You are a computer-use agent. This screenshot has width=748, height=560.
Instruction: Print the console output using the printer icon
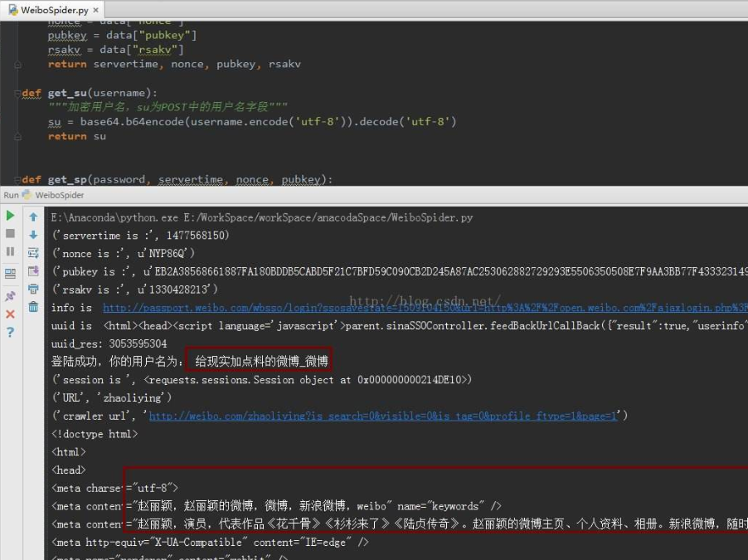tap(33, 289)
